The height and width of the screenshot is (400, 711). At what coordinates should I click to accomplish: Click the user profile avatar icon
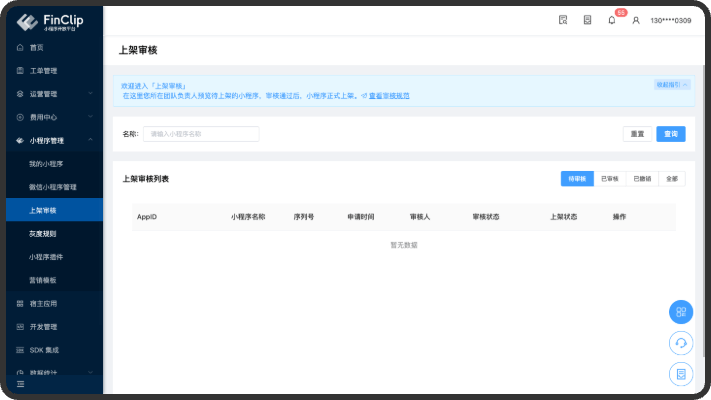pos(635,20)
